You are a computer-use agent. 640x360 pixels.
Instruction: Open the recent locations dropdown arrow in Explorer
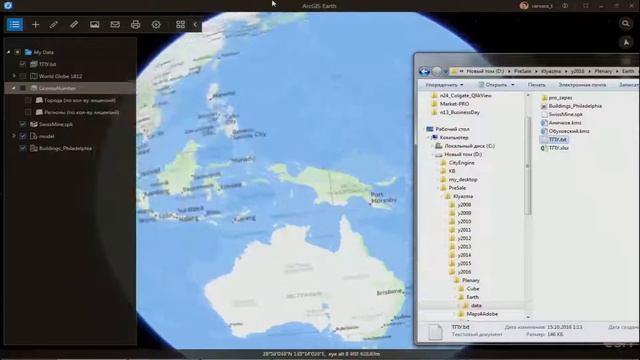445,72
